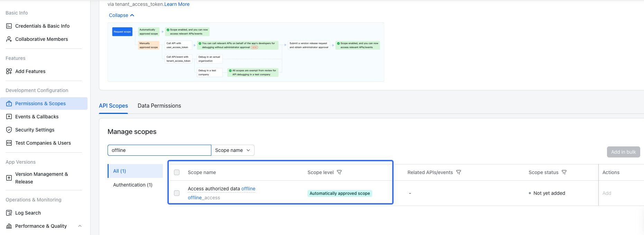This screenshot has width=644, height=235.
Task: Collapse the Performance & Quality section chevron
Action: click(80, 226)
